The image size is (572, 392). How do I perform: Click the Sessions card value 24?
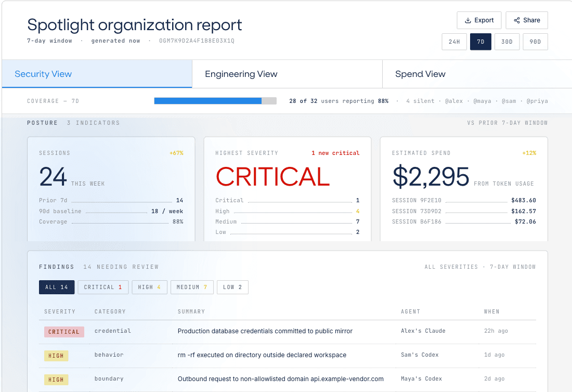pos(53,177)
